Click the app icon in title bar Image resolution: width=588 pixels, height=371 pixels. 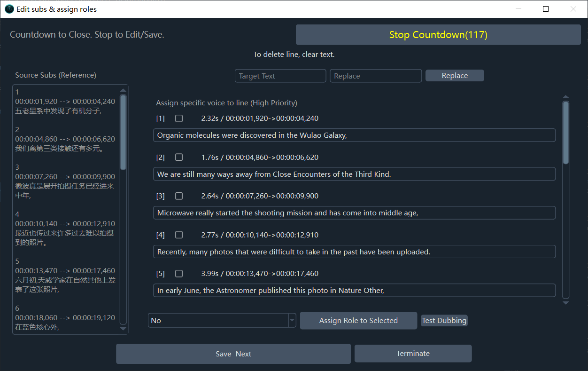click(9, 9)
